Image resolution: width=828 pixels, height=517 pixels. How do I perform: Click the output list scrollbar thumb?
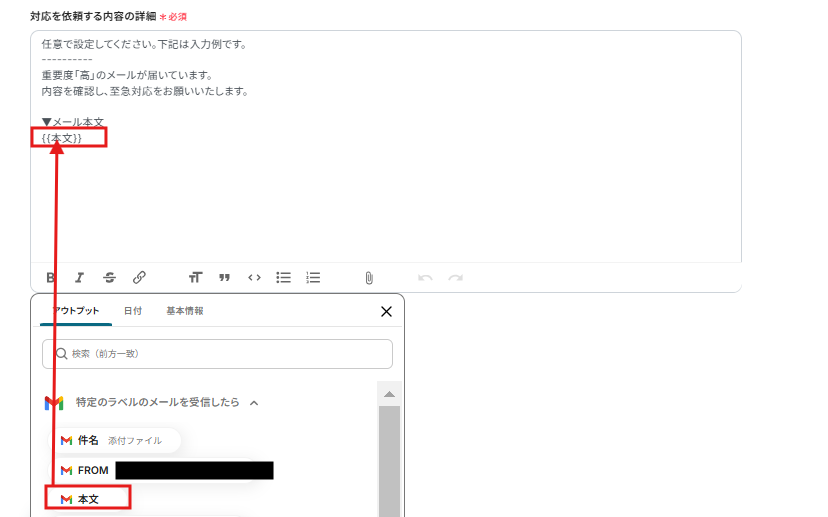pyautogui.click(x=389, y=461)
